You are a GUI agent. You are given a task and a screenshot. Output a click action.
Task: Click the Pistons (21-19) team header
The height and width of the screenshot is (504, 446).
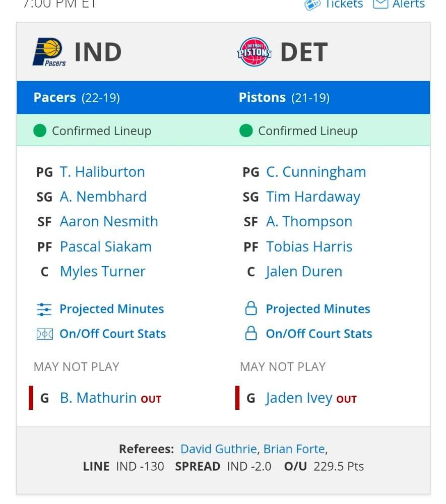click(284, 97)
